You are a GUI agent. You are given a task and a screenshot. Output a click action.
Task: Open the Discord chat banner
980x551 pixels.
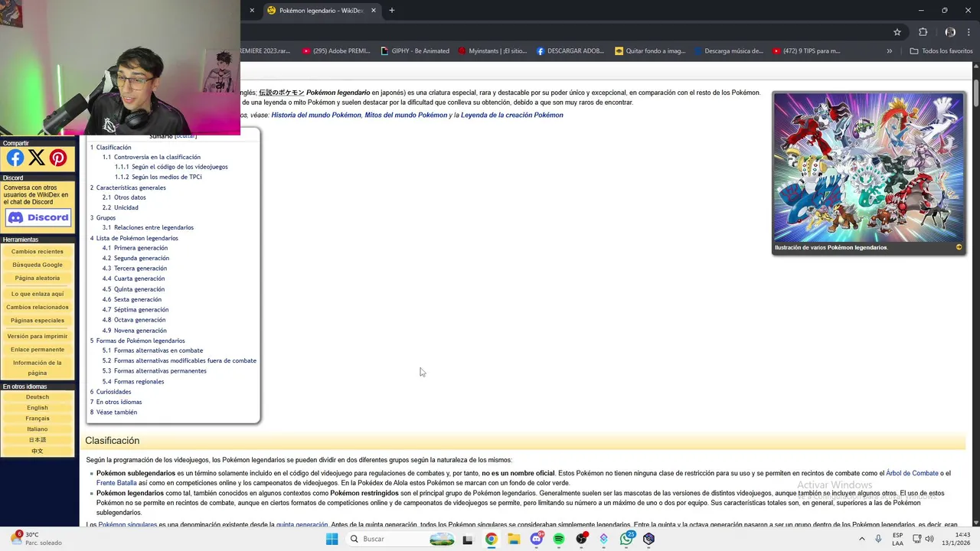pyautogui.click(x=38, y=217)
